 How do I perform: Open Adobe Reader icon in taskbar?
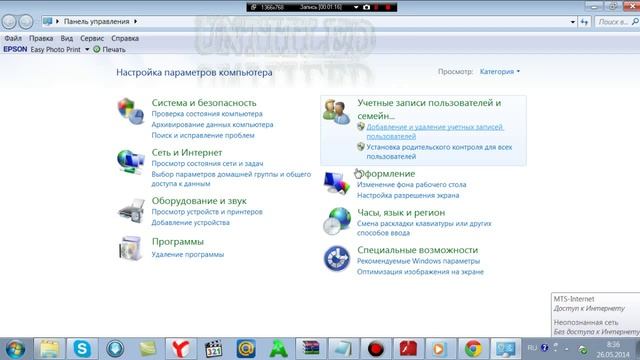click(408, 349)
